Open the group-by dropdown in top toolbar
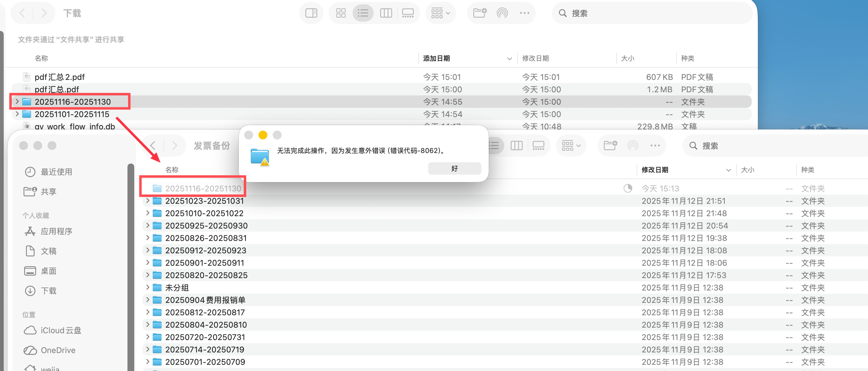The width and height of the screenshot is (868, 371). click(x=440, y=13)
